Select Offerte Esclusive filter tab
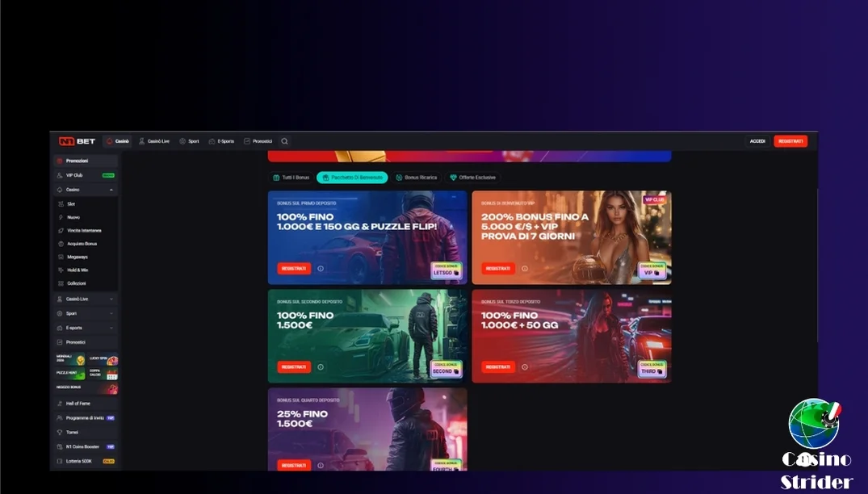The image size is (868, 494). pyautogui.click(x=472, y=178)
